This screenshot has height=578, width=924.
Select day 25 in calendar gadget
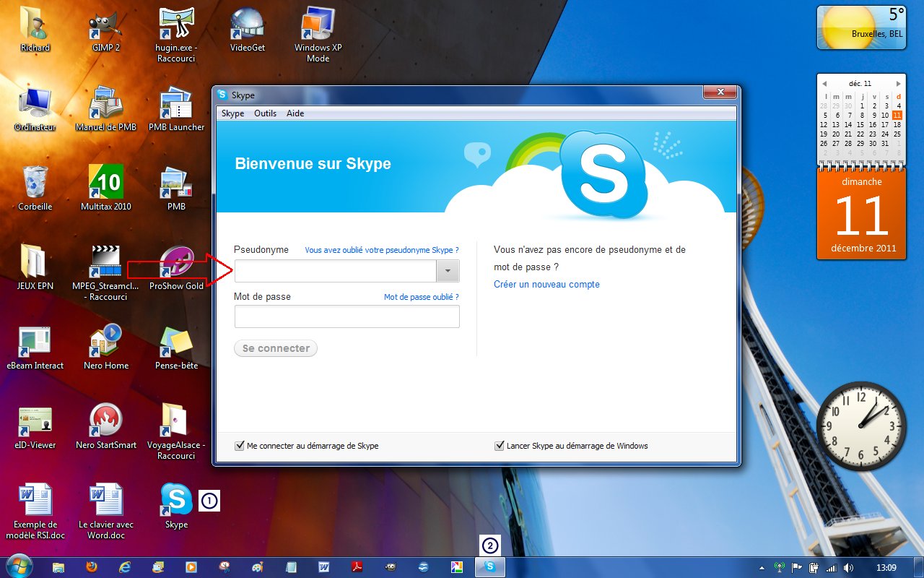(897, 134)
